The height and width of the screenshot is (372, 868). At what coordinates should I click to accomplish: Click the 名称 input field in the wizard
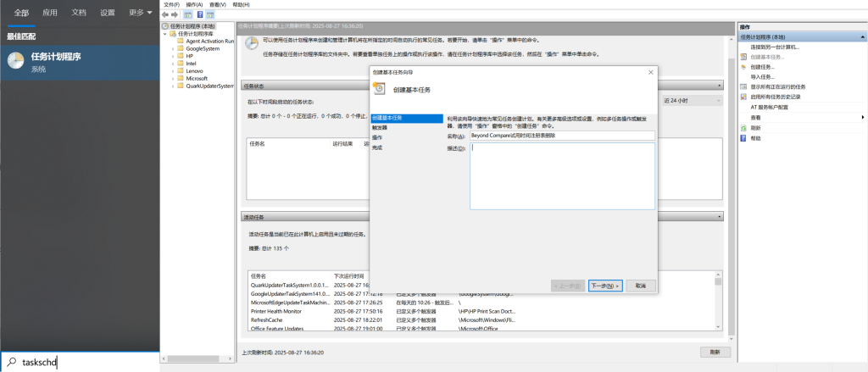pyautogui.click(x=562, y=136)
